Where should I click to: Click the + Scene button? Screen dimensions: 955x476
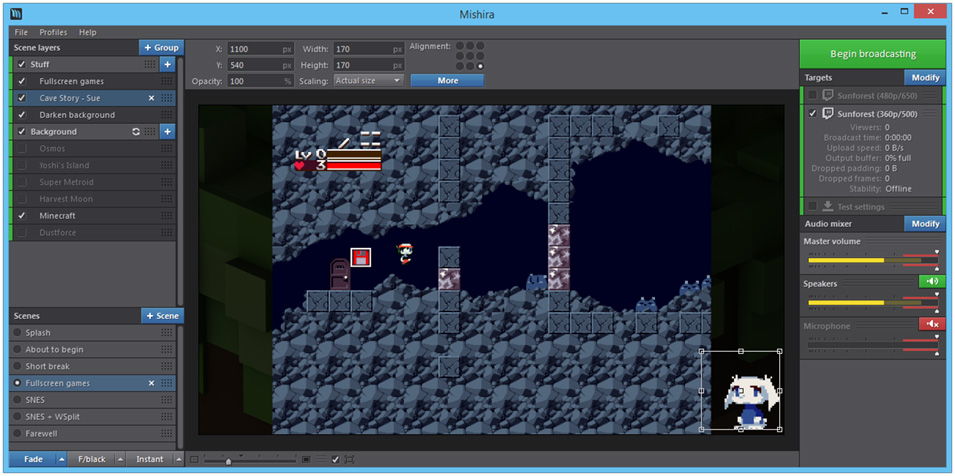coord(163,316)
